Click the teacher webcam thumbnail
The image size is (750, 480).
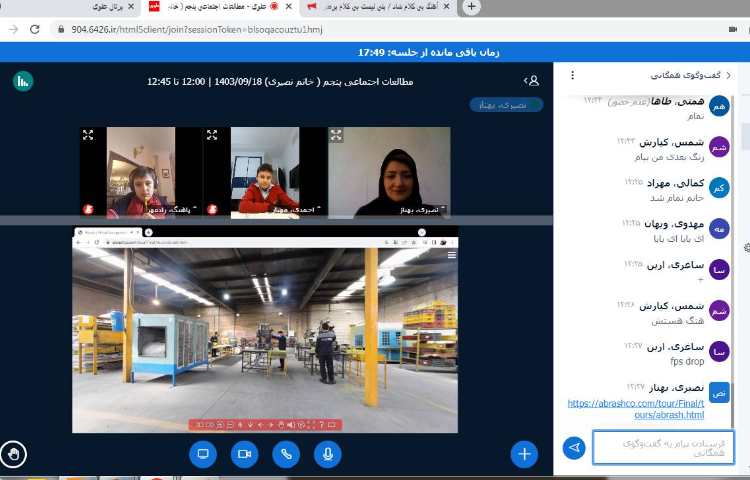tap(389, 172)
